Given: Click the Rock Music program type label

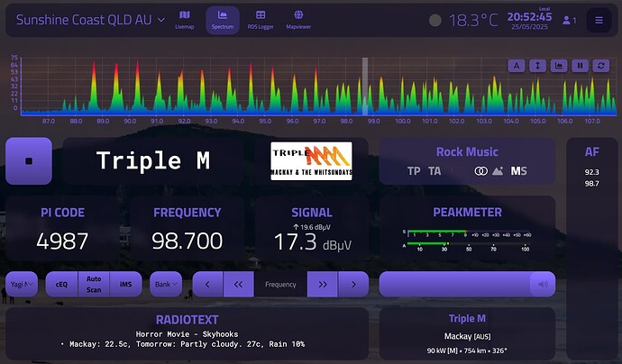Looking at the screenshot, I should point(467,152).
